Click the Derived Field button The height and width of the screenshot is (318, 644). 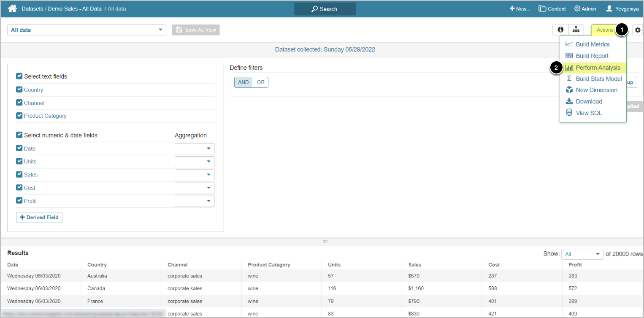click(x=39, y=217)
